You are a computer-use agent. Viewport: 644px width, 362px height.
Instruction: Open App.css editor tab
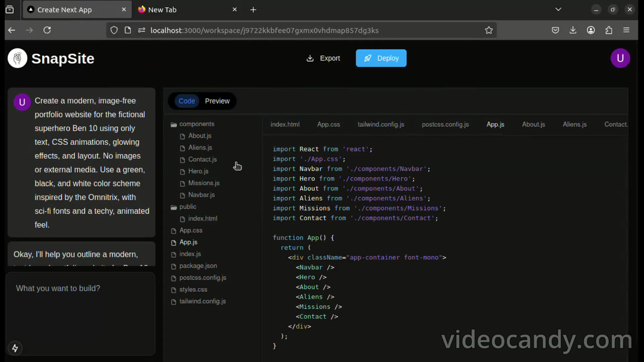tap(329, 124)
